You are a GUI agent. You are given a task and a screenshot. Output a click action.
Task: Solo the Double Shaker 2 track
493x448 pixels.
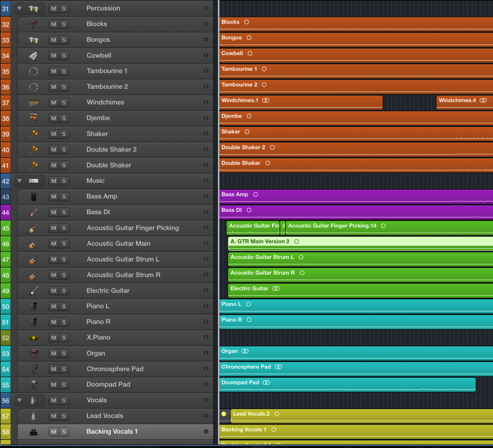(x=64, y=150)
